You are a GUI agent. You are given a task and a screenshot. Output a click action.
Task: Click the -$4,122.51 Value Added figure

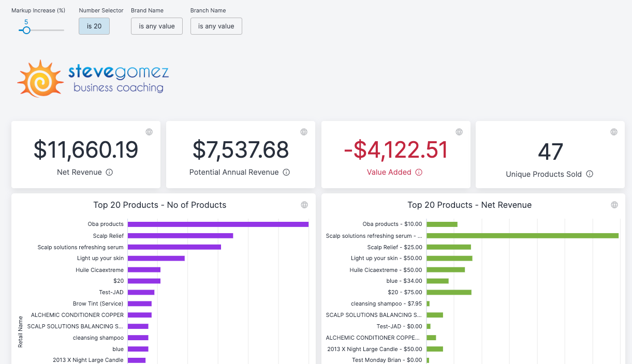[x=396, y=150]
